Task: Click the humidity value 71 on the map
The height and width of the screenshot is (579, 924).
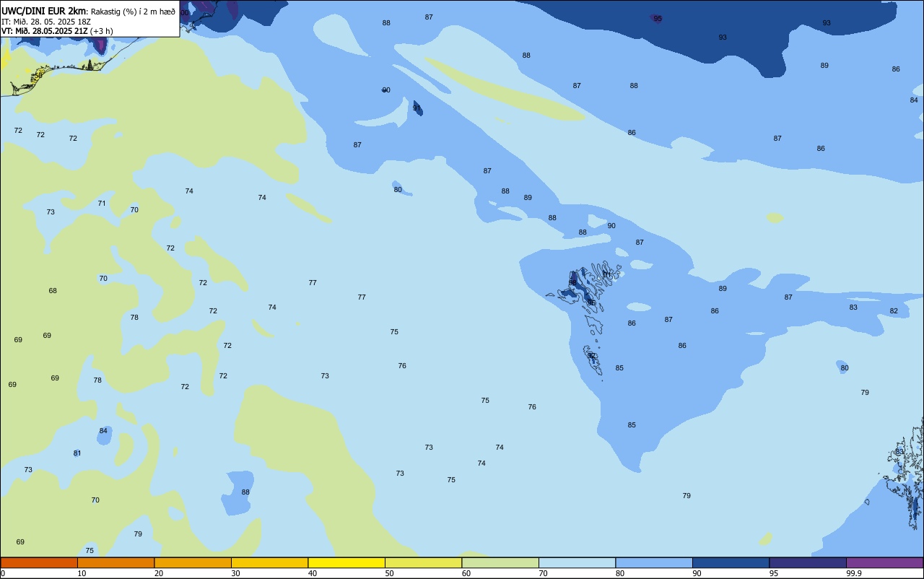Action: (x=102, y=204)
